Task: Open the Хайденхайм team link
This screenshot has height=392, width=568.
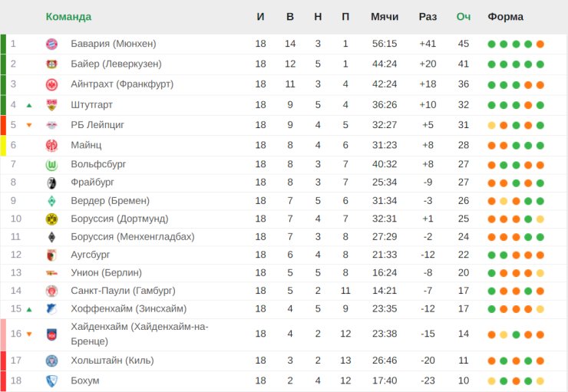Action: click(x=140, y=334)
